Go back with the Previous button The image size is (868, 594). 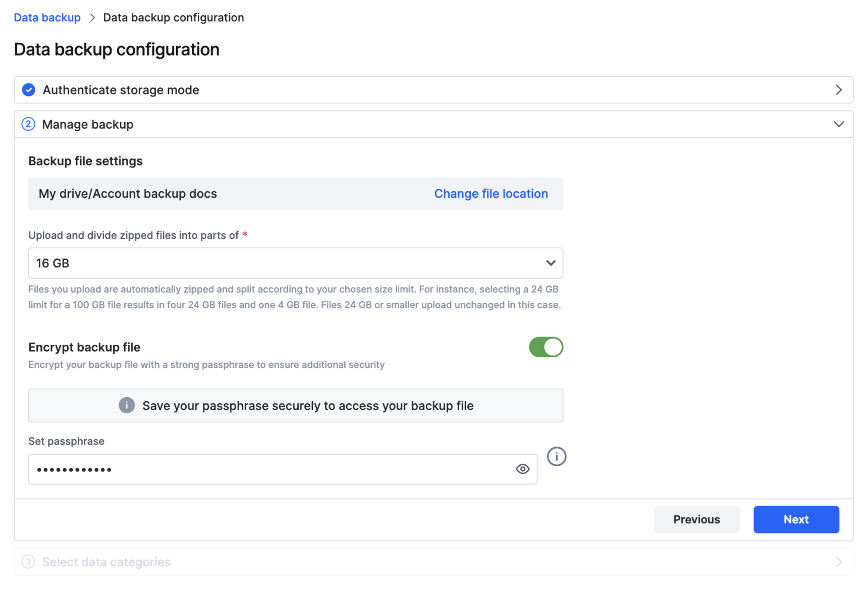click(x=696, y=519)
